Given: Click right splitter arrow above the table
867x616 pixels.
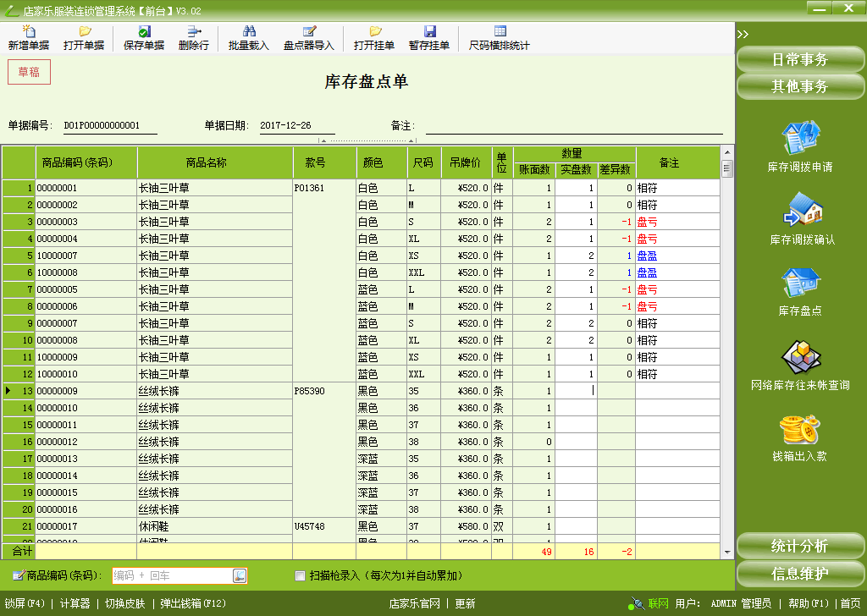Looking at the screenshot, I should (411, 140).
